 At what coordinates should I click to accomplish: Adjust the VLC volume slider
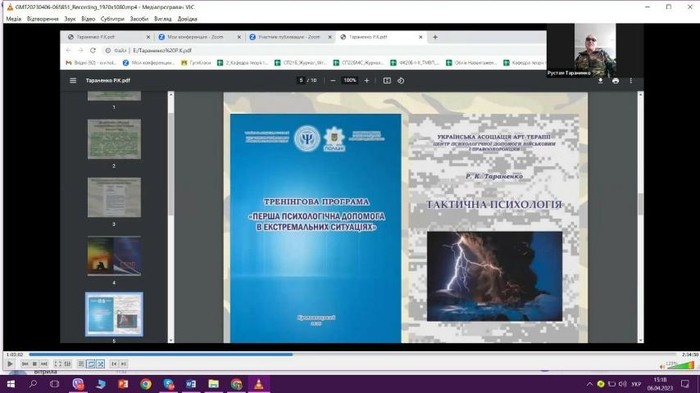click(x=681, y=365)
